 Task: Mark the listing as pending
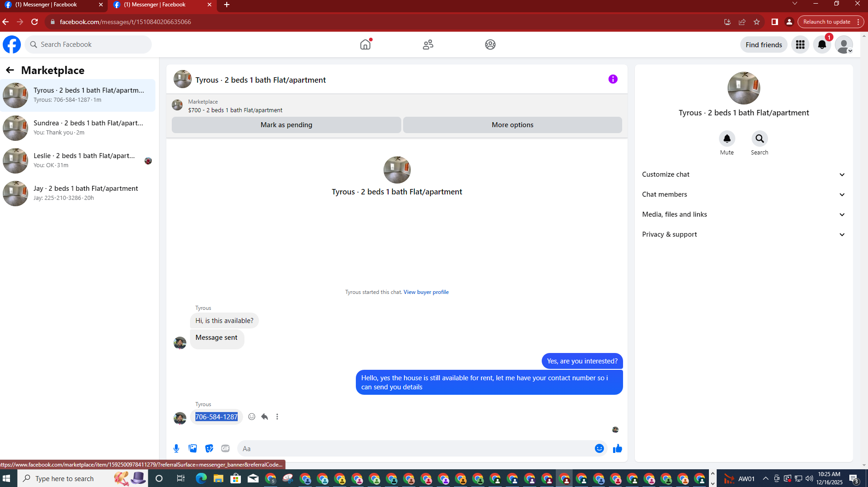pos(286,125)
